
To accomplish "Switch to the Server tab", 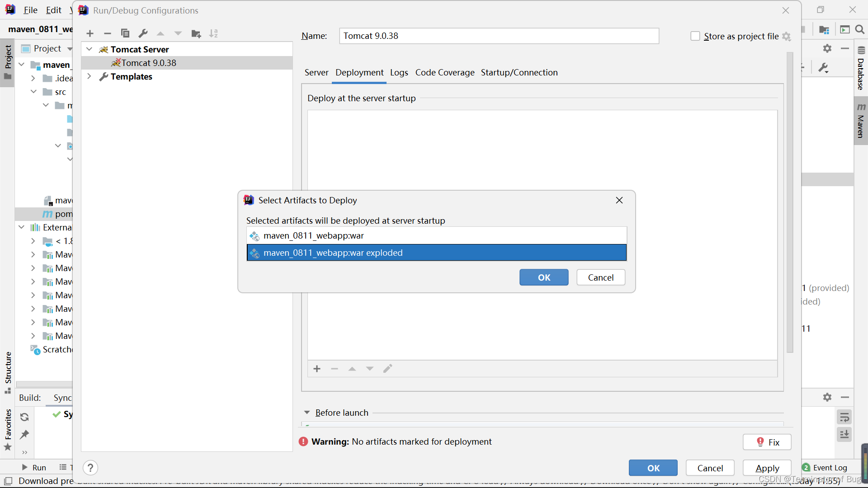I will [x=316, y=72].
